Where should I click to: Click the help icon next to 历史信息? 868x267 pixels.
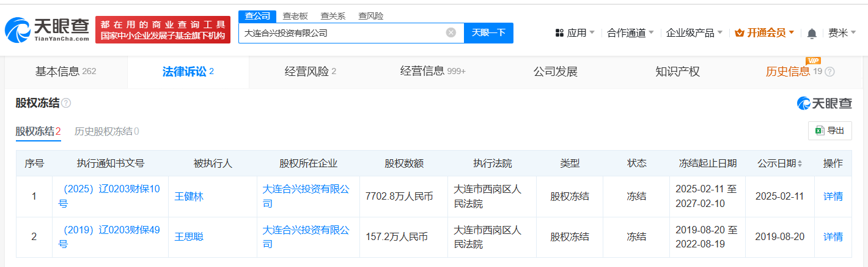click(829, 72)
